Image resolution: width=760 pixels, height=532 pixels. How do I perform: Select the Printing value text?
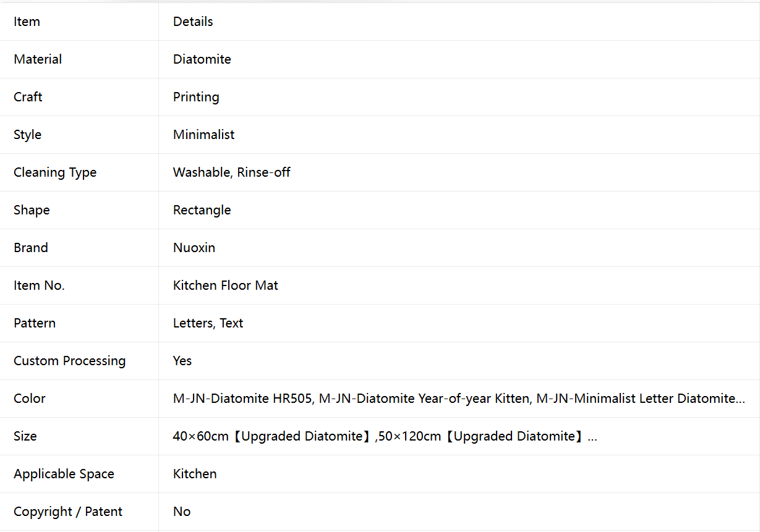coord(196,97)
